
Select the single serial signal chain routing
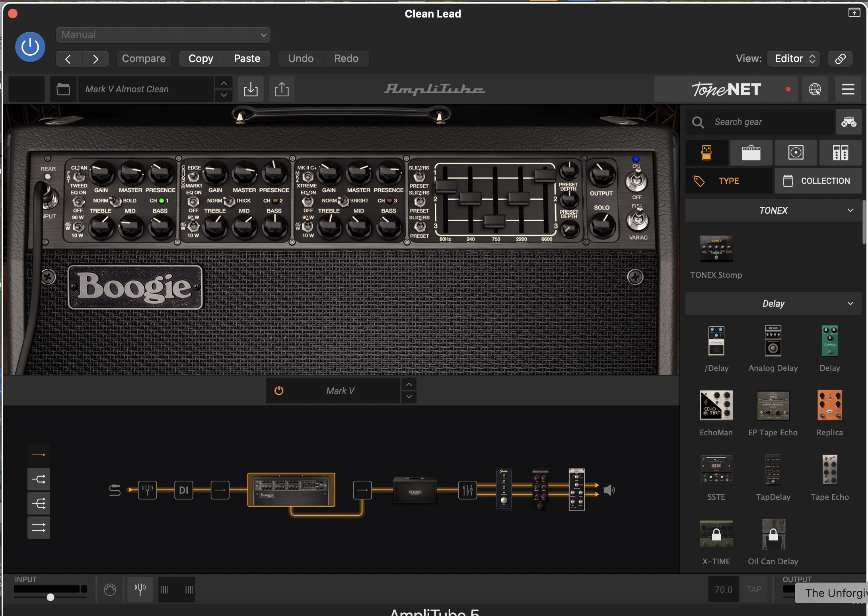pyautogui.click(x=39, y=454)
